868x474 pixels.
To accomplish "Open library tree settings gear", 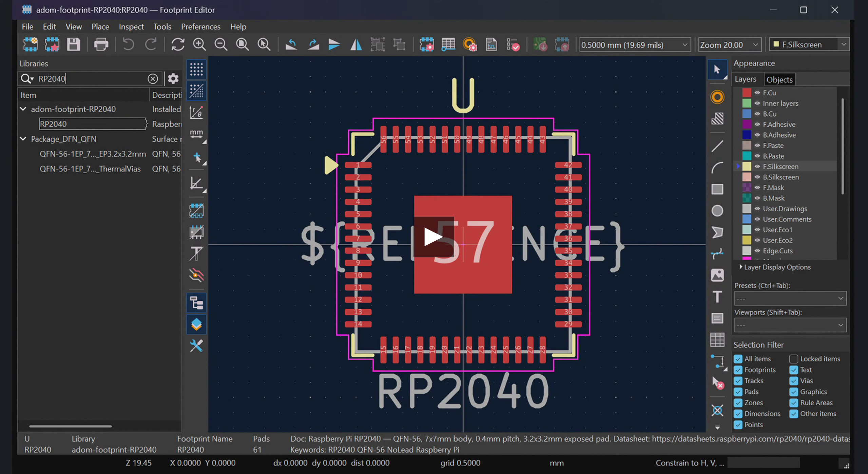I will coord(173,79).
